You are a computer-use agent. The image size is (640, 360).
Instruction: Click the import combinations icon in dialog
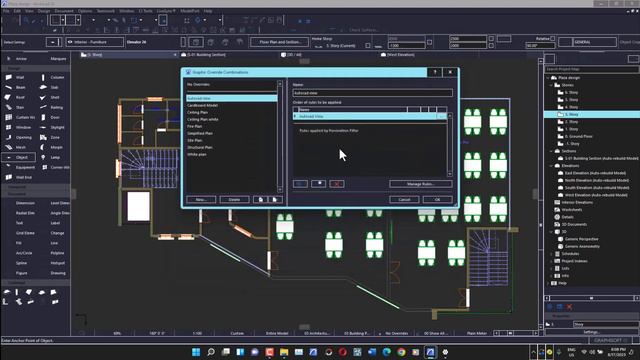point(261,200)
